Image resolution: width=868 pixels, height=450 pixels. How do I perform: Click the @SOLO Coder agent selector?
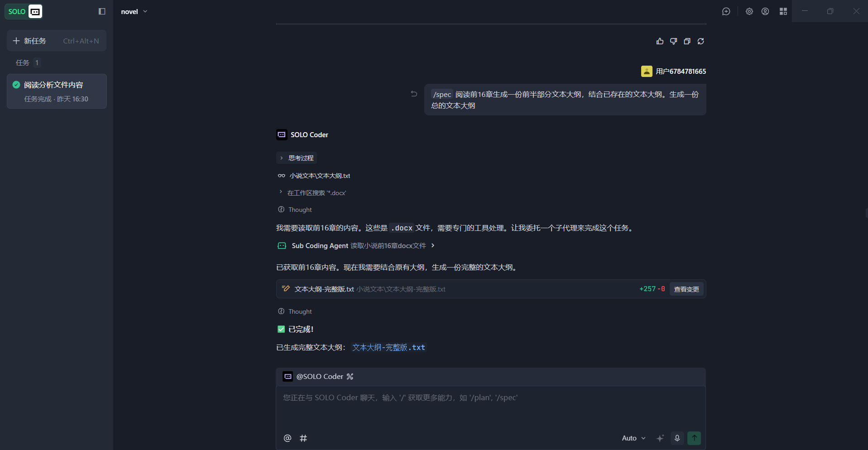(313, 376)
